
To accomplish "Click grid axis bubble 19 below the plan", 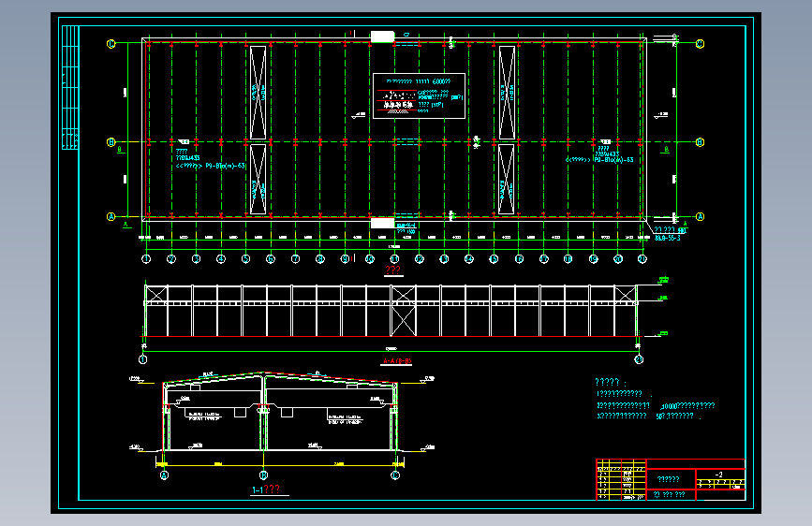I will tap(594, 259).
